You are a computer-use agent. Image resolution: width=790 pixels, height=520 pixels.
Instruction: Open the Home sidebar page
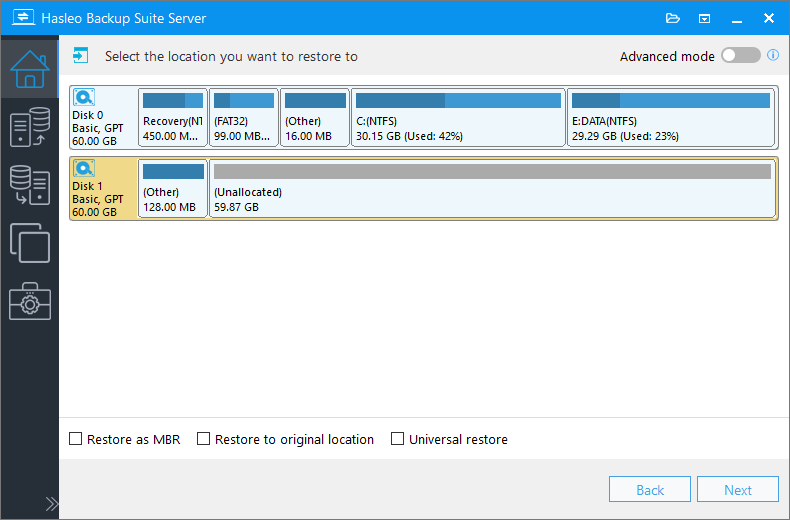coord(30,69)
